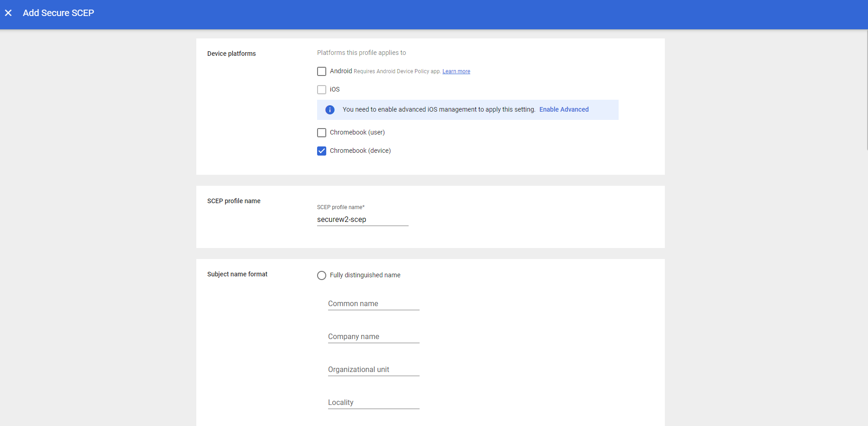The height and width of the screenshot is (426, 868).
Task: Open the Learn more link for Android
Action: pyautogui.click(x=456, y=71)
